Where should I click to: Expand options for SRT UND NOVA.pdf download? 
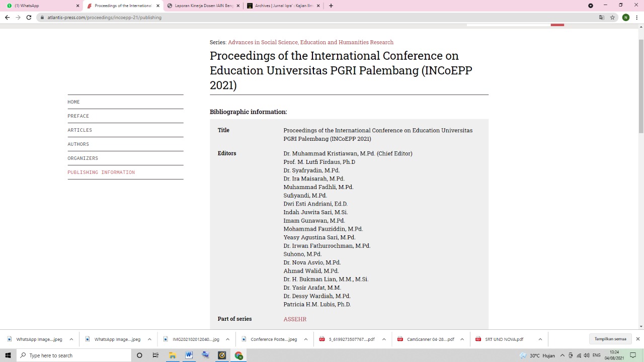540,339
